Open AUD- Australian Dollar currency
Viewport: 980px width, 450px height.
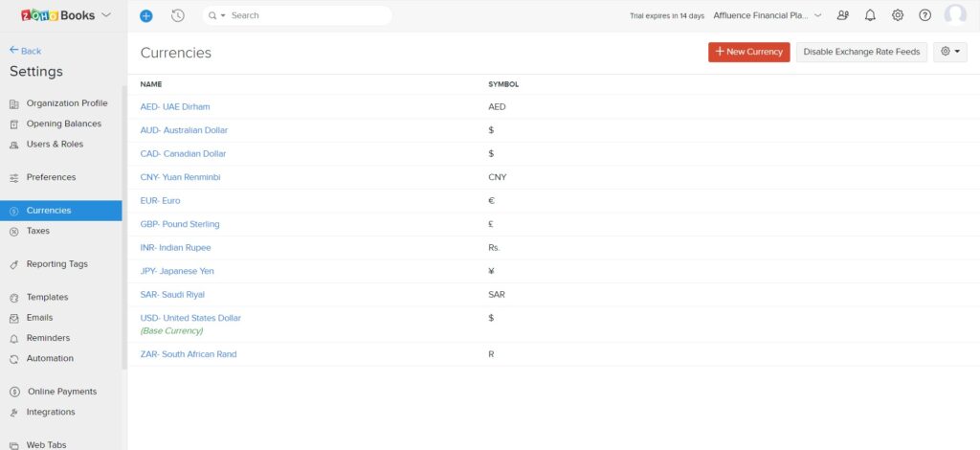(184, 130)
